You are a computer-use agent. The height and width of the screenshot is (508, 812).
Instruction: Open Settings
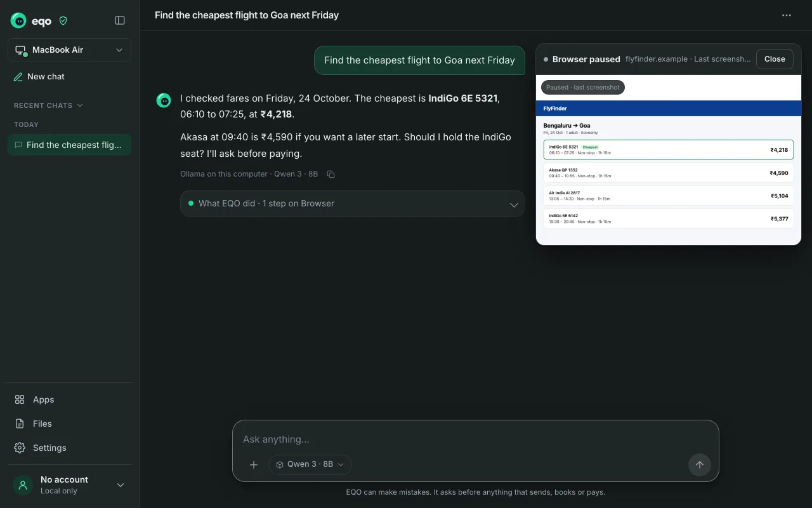coord(69,448)
